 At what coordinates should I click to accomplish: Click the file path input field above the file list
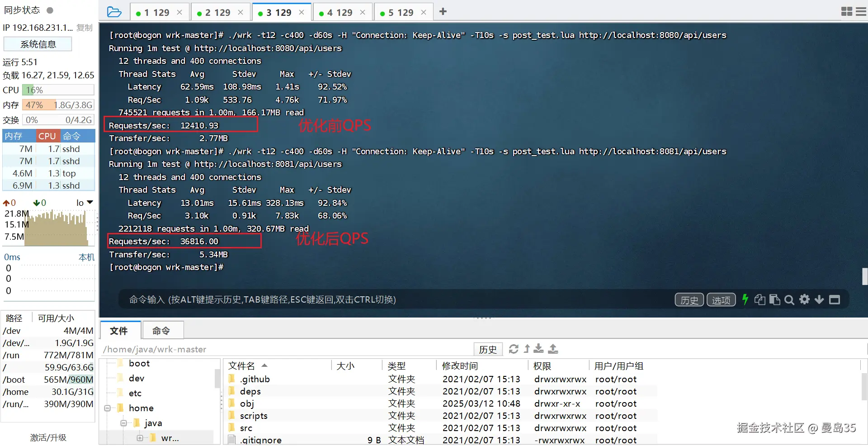[271, 349]
